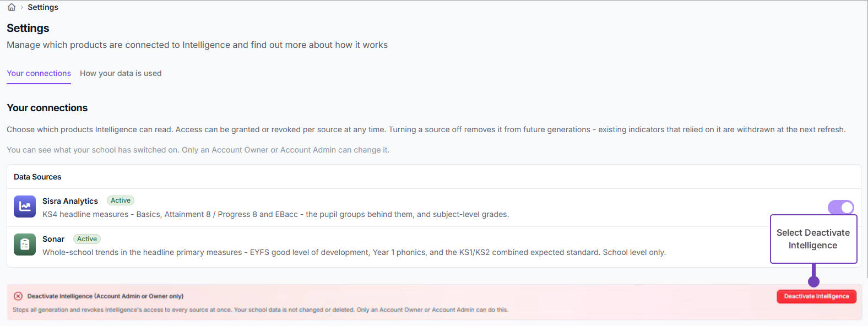868x326 pixels.
Task: Click the Sisra Analytics chart icon
Action: pos(25,207)
